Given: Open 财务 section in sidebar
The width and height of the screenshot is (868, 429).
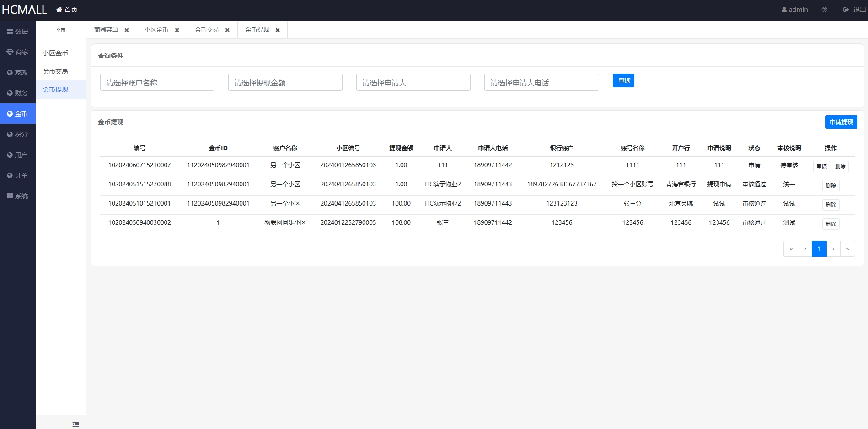Looking at the screenshot, I should tap(17, 93).
